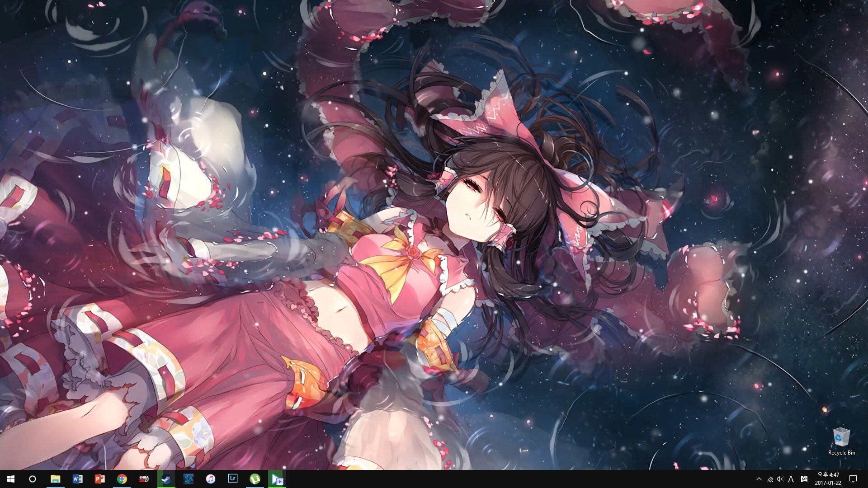The height and width of the screenshot is (488, 868).
Task: Switch the Korean IME language indicator
Action: 804,479
